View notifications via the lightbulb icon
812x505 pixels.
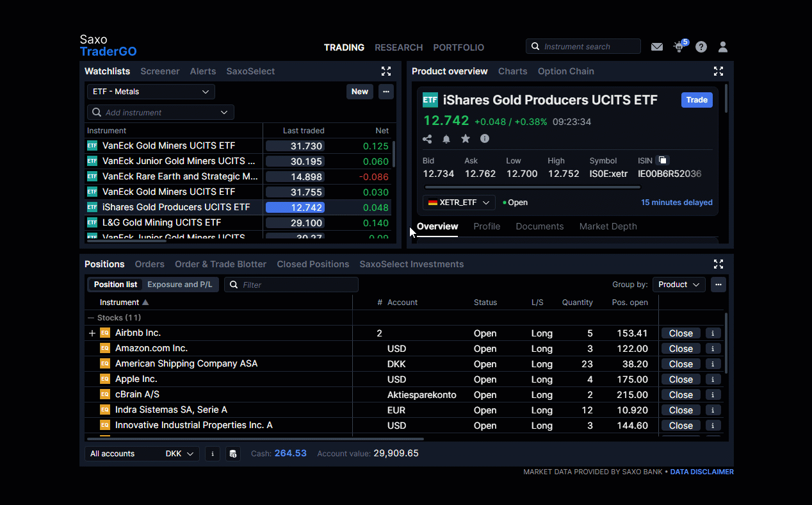[678, 47]
